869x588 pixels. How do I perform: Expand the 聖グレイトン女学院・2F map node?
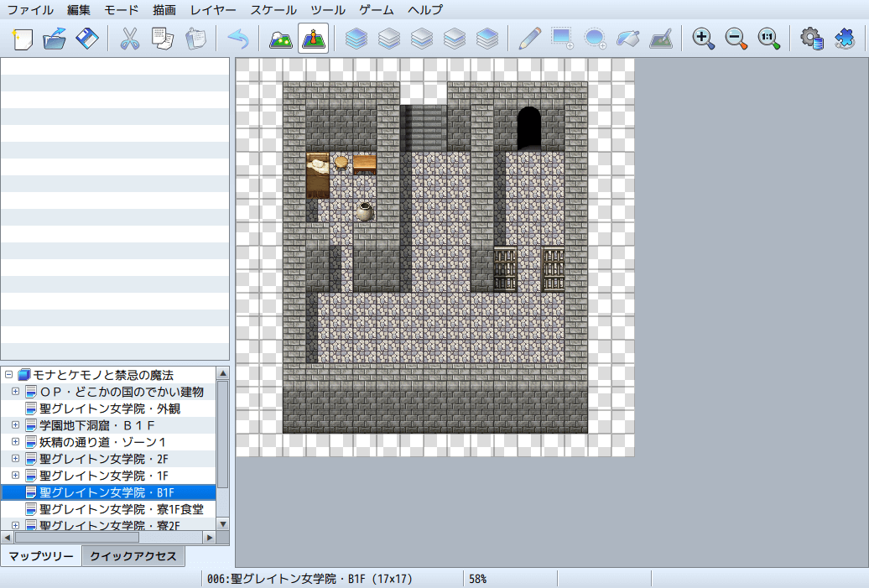14,459
